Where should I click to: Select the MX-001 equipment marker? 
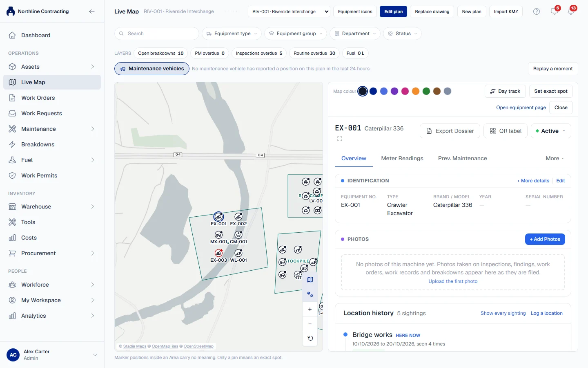[x=219, y=235]
